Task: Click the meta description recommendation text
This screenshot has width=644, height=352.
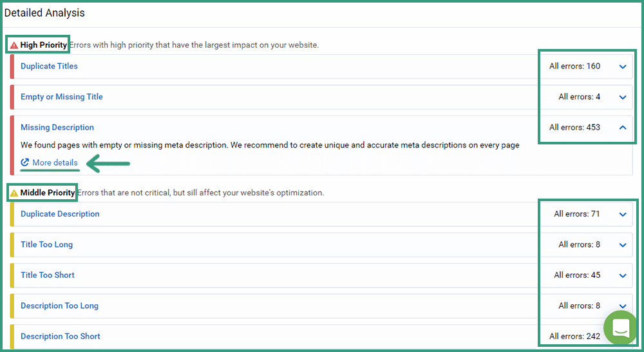Action: [x=270, y=145]
